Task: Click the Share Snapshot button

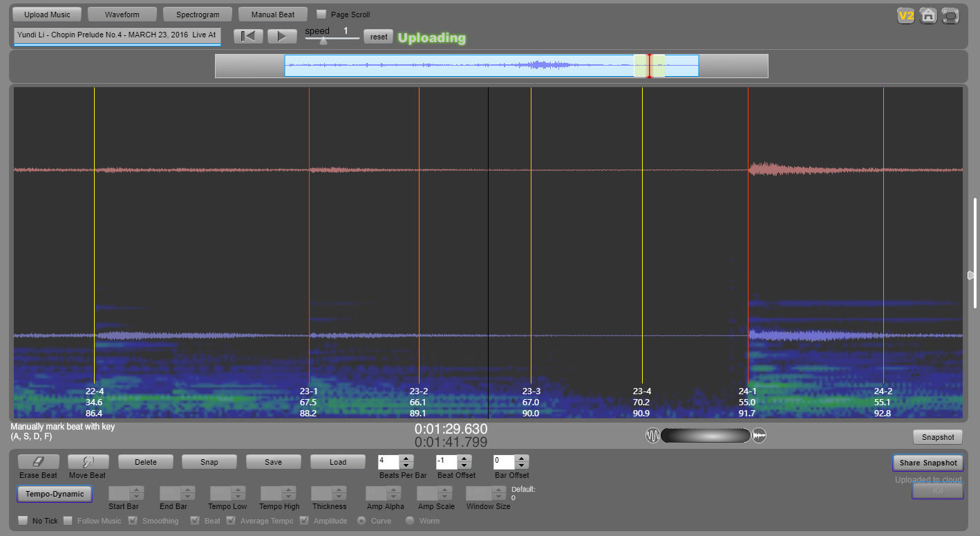Action: 927,463
